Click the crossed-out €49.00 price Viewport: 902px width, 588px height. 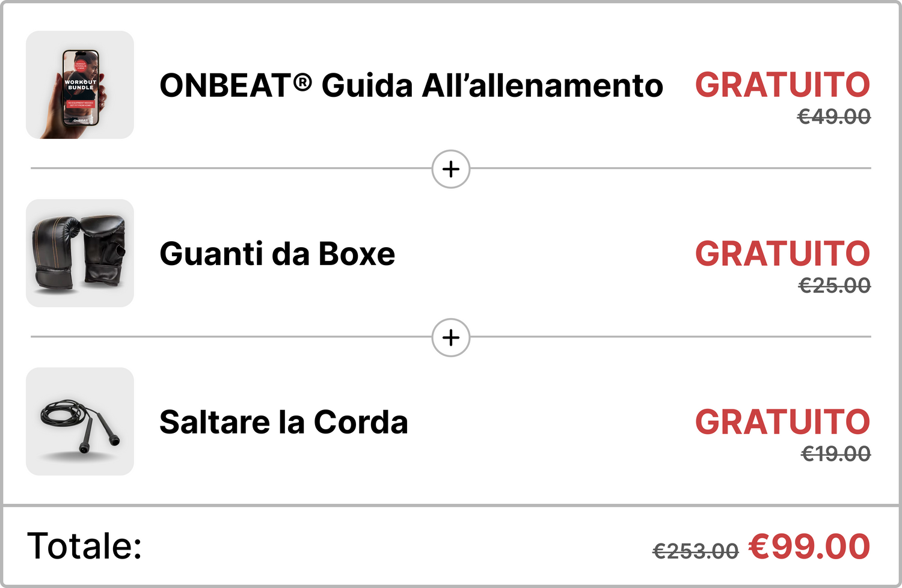coord(833,116)
